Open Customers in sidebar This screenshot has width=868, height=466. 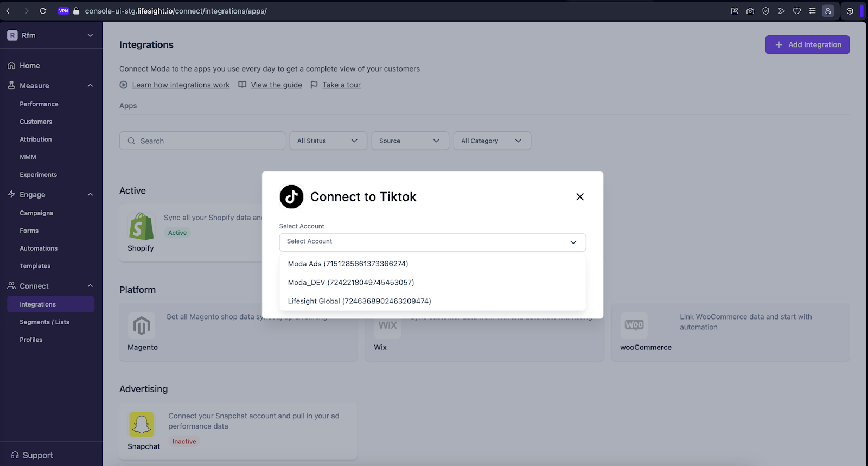(x=36, y=122)
